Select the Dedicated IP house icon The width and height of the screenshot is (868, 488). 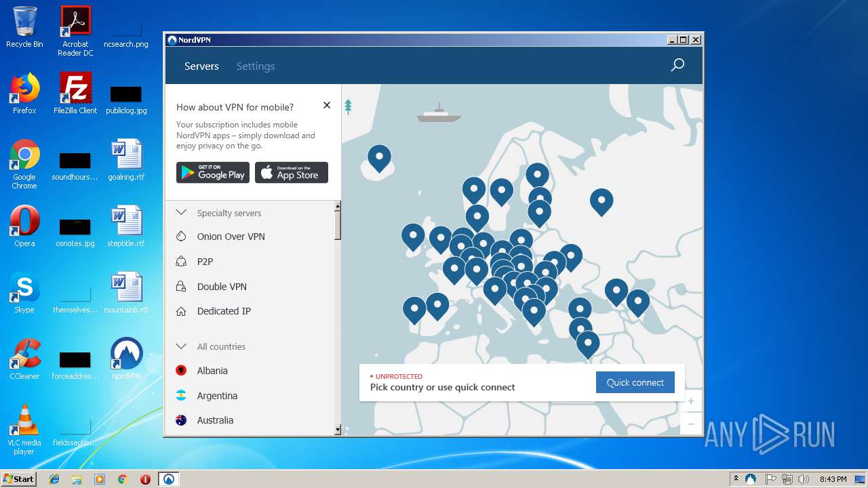click(x=181, y=311)
